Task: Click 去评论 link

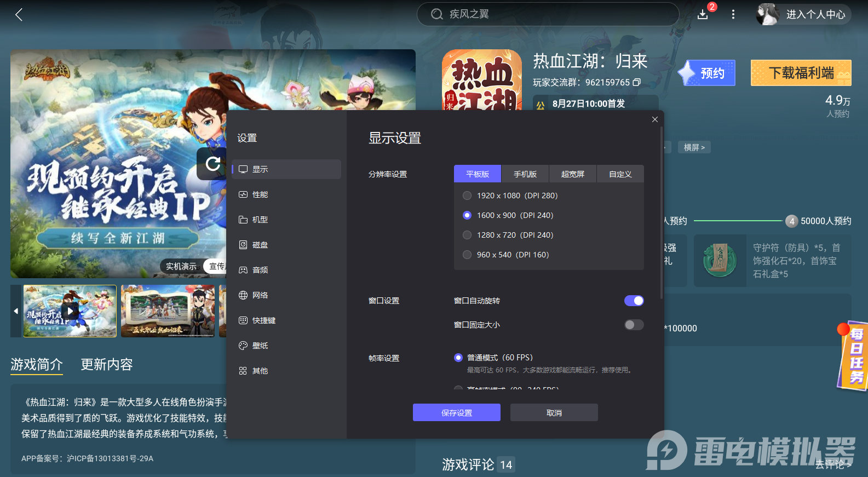Action: point(833,464)
